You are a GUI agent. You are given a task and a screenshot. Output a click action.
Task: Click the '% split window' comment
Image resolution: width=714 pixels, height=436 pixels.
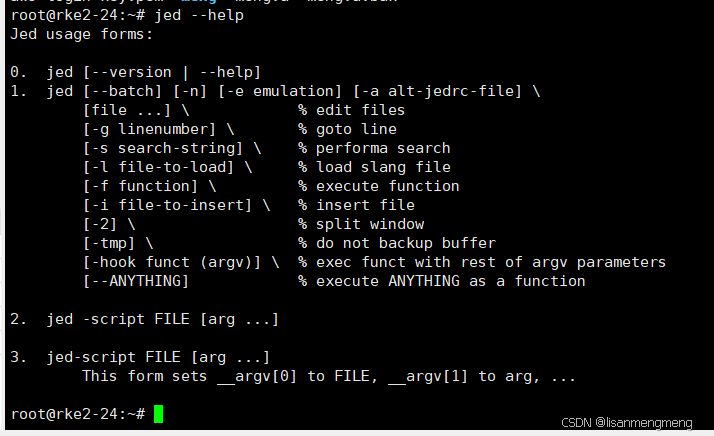click(x=361, y=225)
